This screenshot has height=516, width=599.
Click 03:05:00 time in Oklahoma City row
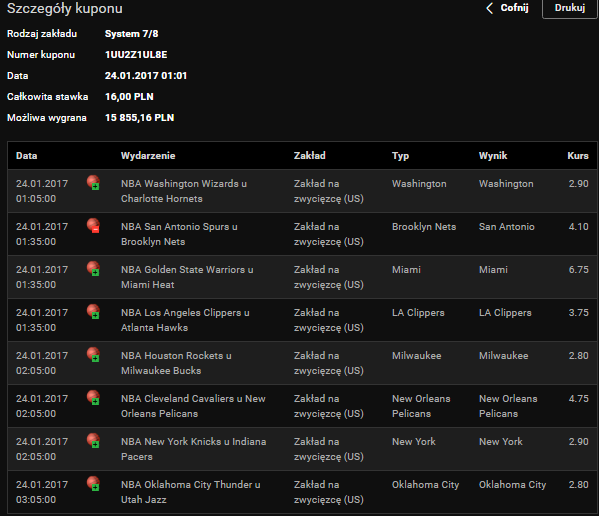point(36,500)
